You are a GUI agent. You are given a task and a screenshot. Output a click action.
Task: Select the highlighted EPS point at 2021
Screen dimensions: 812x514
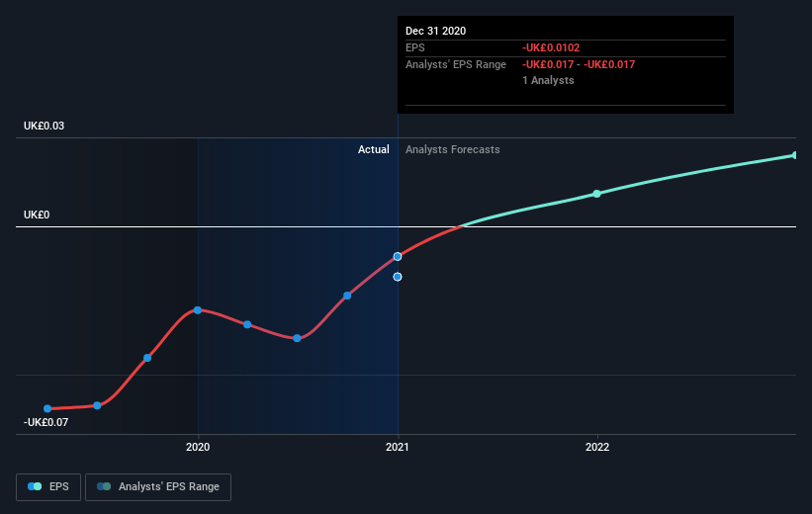[x=398, y=257]
